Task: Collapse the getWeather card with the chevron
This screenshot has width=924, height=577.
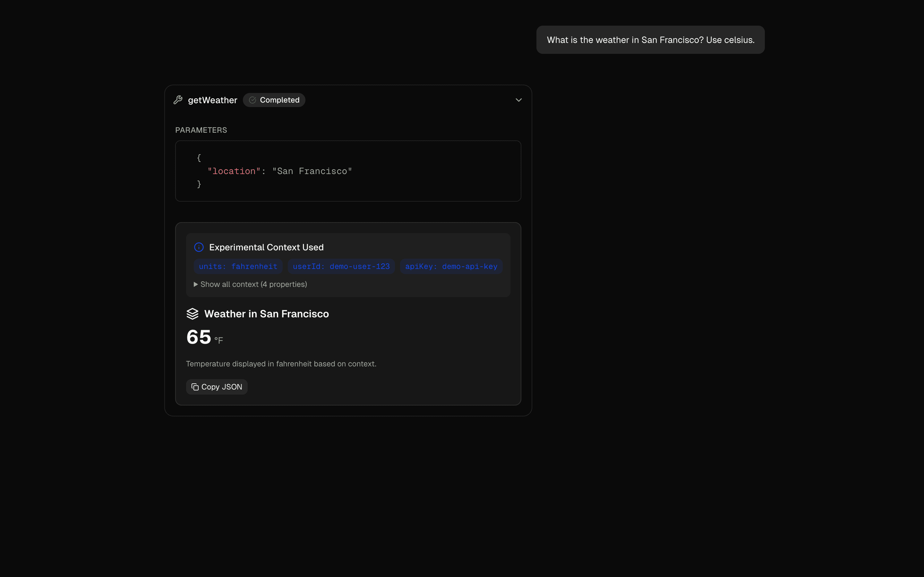Action: click(518, 100)
